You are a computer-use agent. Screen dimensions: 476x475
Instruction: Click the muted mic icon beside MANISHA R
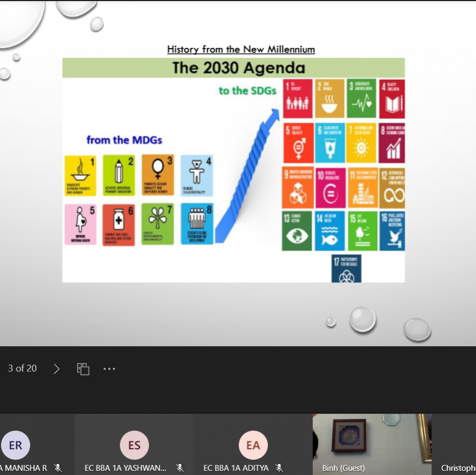click(58, 468)
